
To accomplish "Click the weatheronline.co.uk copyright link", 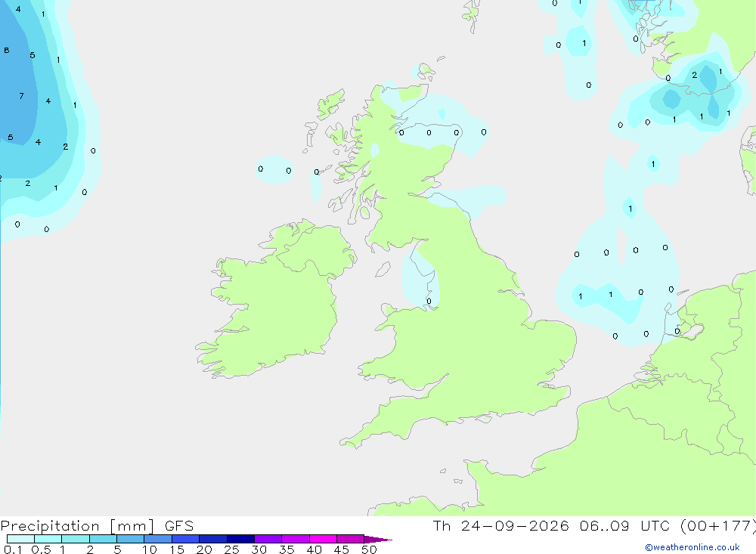I will click(692, 547).
